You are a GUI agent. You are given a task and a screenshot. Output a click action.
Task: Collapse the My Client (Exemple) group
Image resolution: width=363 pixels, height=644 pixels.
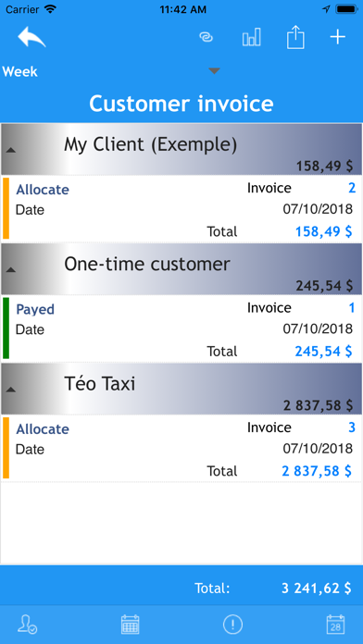point(11,150)
